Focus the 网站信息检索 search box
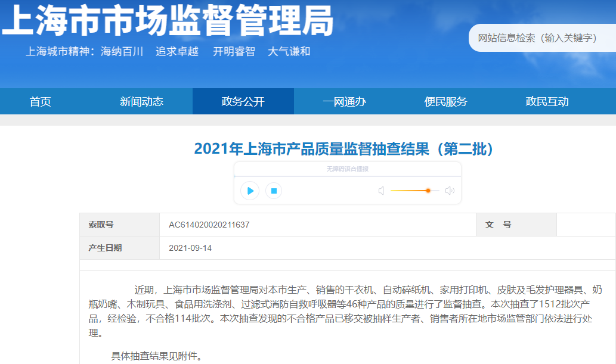This screenshot has height=364, width=616. (x=540, y=38)
